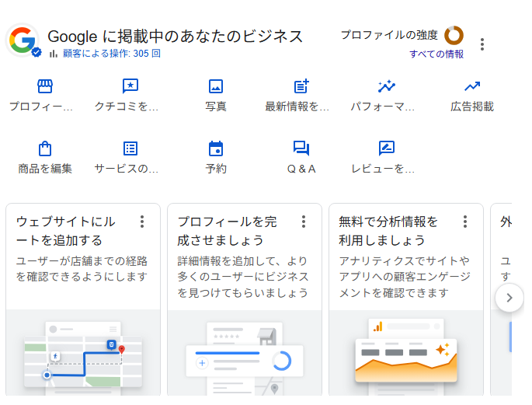
Task: Open options menu on プロフィールを完成させましょう card
Action: click(x=304, y=222)
